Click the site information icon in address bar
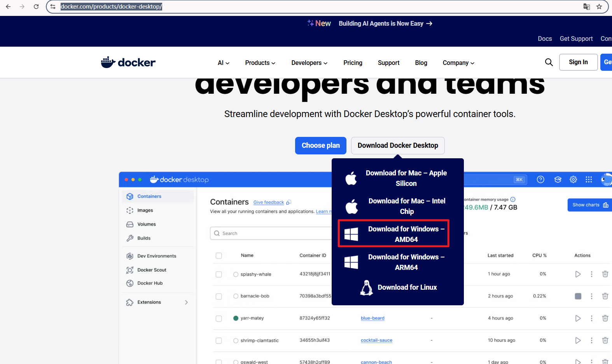 coord(53,7)
